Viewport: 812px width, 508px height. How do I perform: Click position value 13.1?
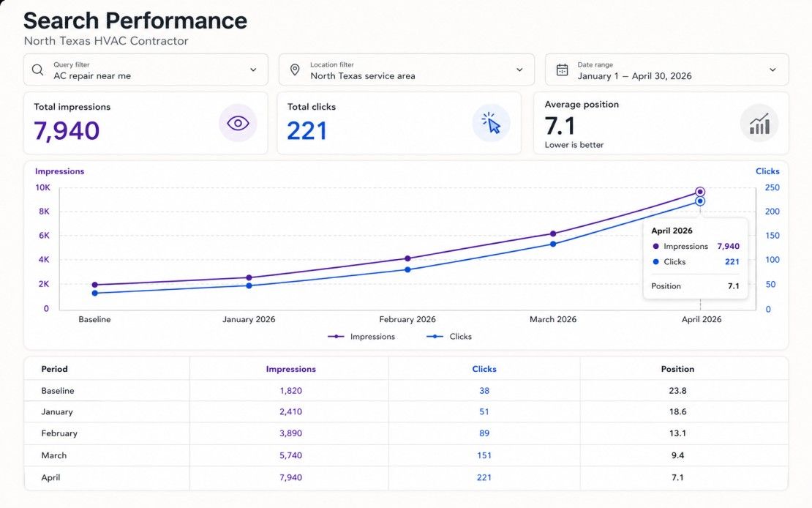(677, 433)
